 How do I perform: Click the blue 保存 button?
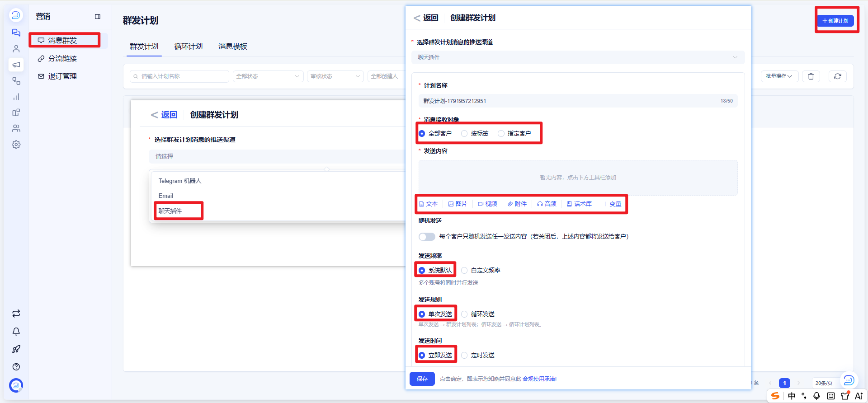pos(422,379)
